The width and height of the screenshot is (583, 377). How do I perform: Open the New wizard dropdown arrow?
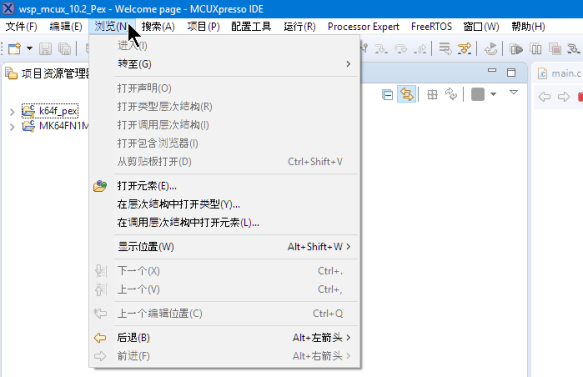29,49
